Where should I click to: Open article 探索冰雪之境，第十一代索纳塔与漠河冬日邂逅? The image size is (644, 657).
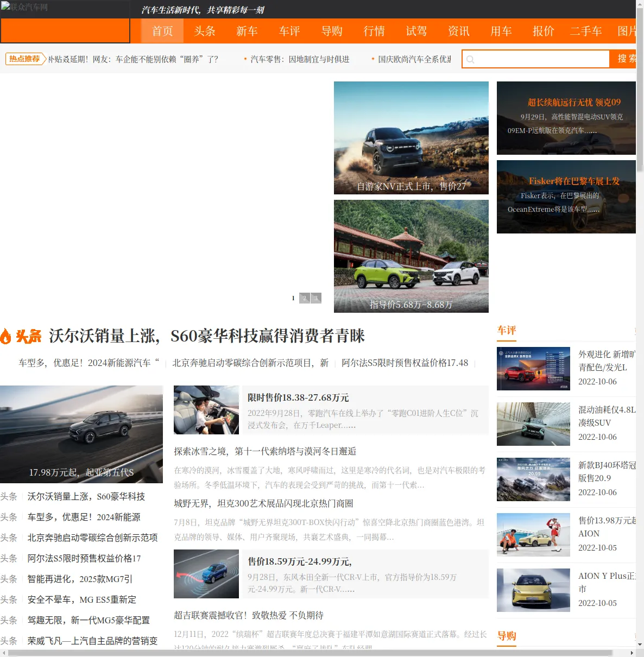[265, 451]
